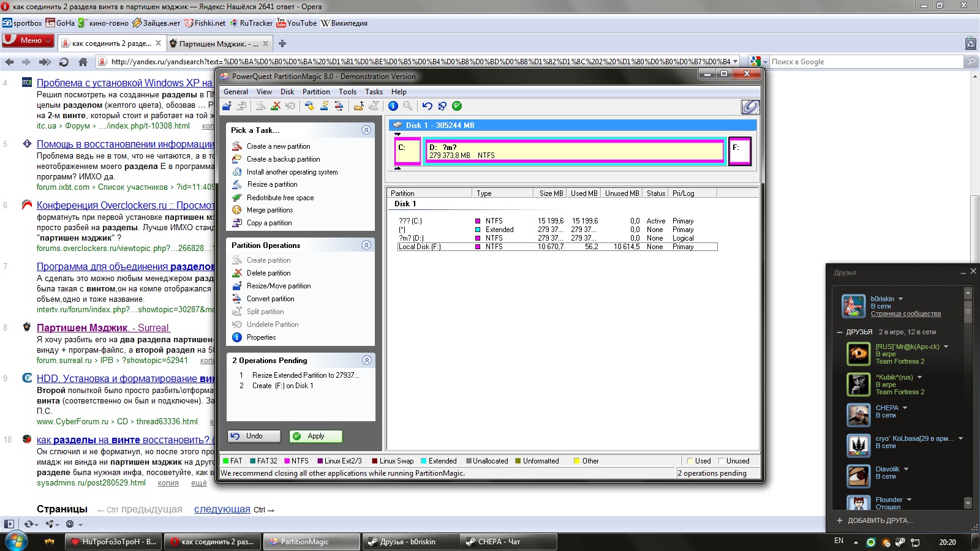
Task: Switch to the Партишен Мэджик Opera tab
Action: 219,43
